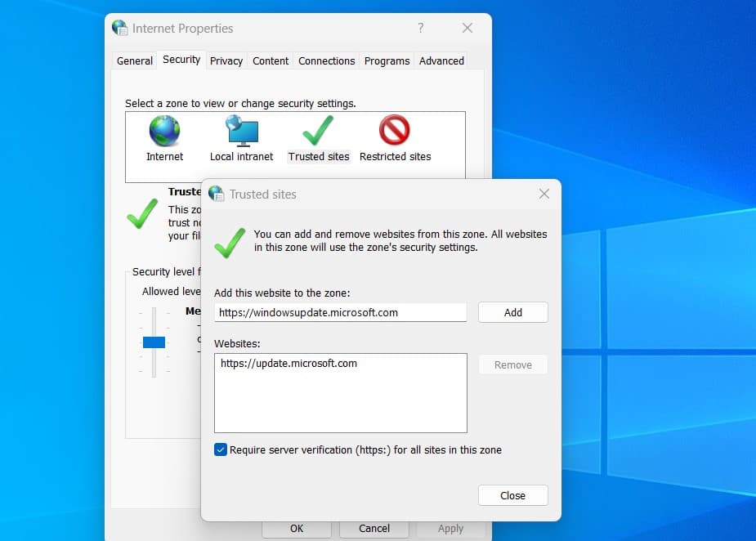Click the Close button in Trusted sites
Image resolution: width=756 pixels, height=541 pixels.
512,495
